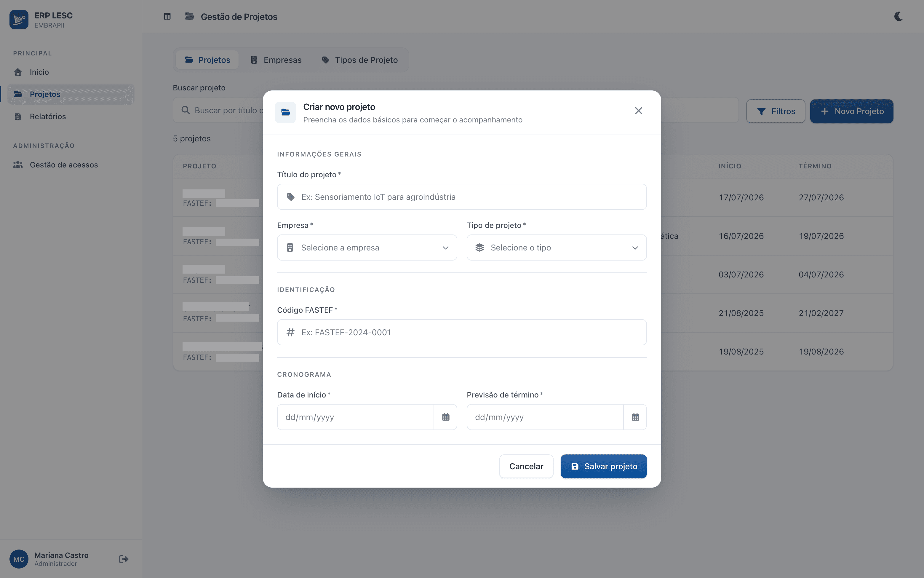Toggle sidebar panel icon in header

pos(167,16)
